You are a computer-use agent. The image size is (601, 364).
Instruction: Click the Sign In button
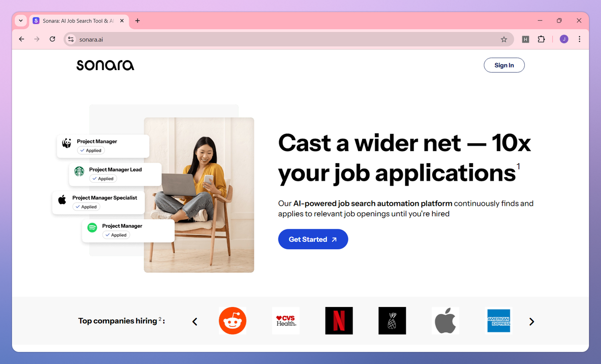[504, 65]
